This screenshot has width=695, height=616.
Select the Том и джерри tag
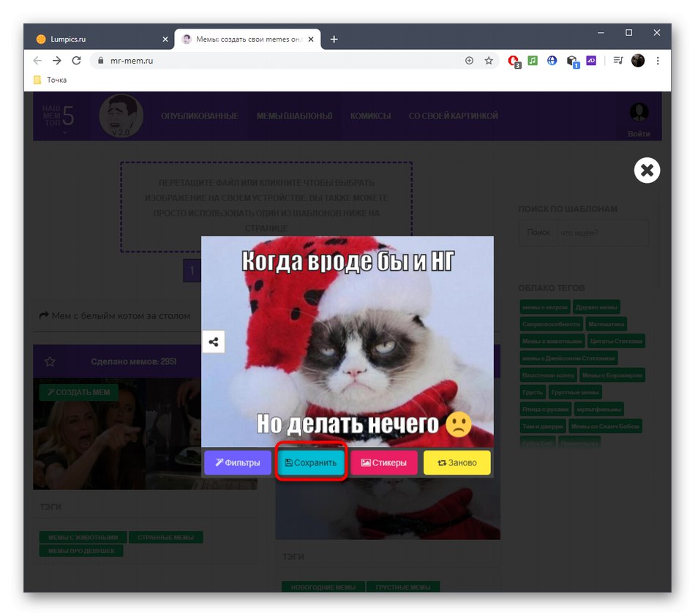tap(543, 427)
